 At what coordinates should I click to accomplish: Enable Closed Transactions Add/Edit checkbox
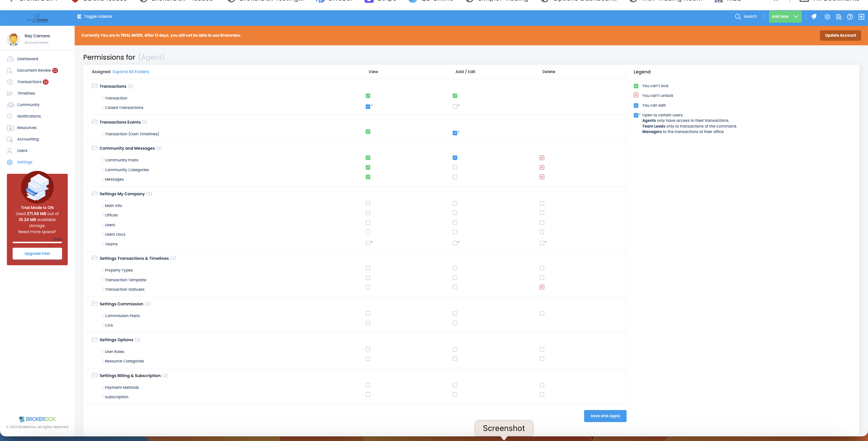[455, 107]
